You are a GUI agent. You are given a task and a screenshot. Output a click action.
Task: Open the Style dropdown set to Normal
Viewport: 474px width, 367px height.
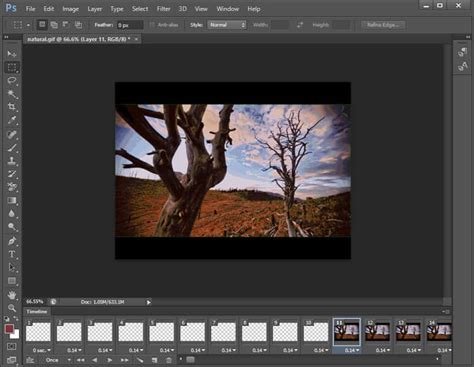227,25
